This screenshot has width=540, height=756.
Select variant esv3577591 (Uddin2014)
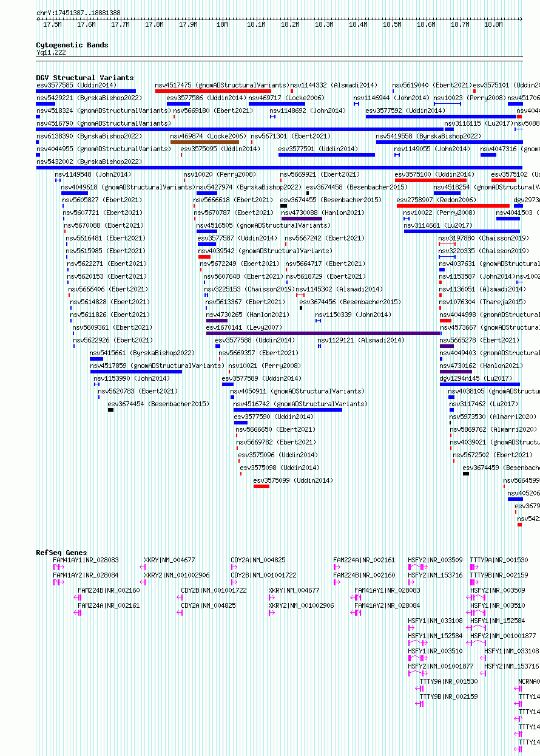318,149
